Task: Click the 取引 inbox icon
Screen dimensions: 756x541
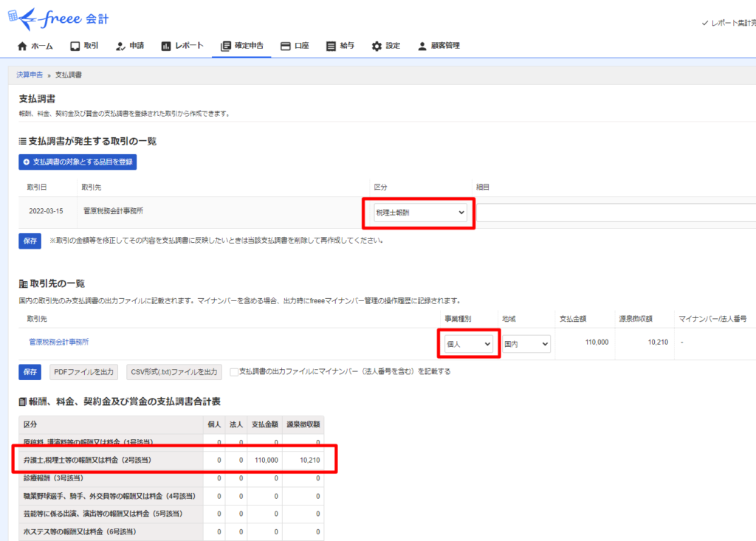Action: (x=75, y=46)
